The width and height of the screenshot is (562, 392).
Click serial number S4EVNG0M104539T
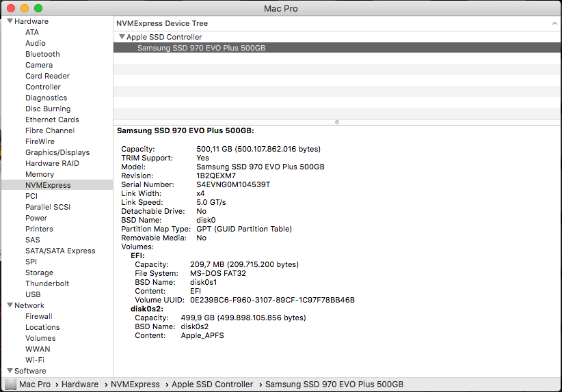tap(233, 184)
